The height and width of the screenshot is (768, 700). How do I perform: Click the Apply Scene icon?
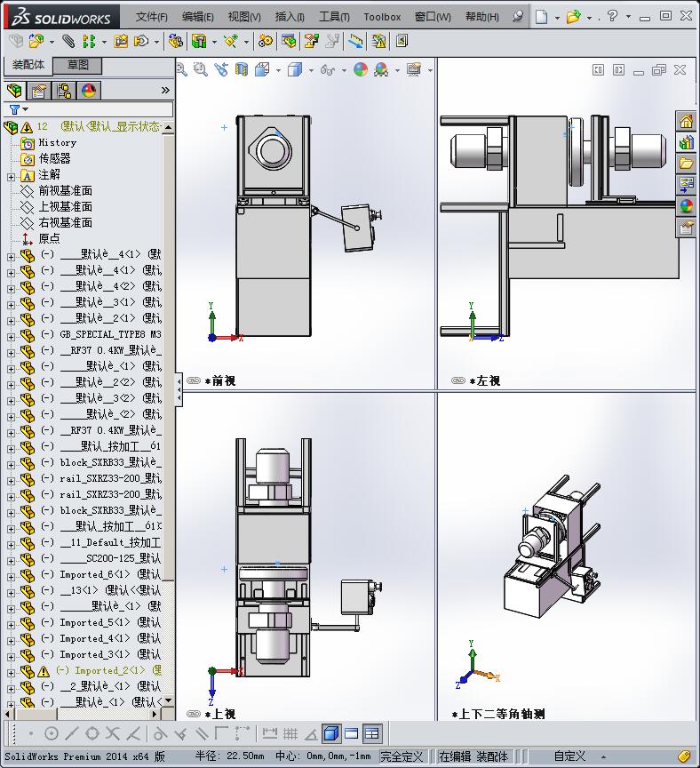(x=381, y=69)
